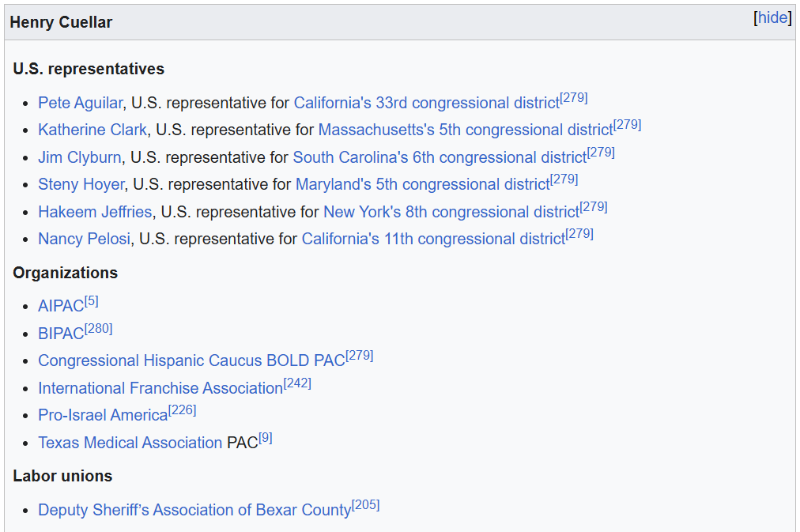800x532 pixels.
Task: Click the AIPAC organization link
Action: coord(61,306)
